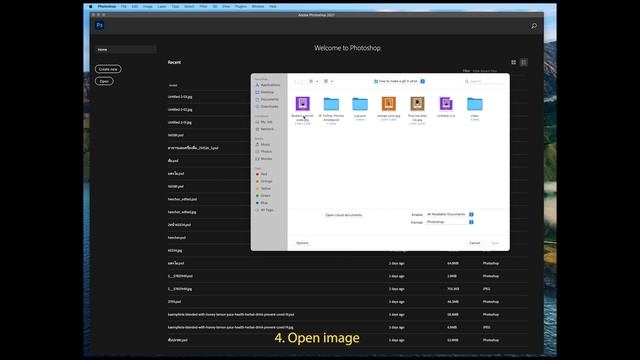Go to Desktop in the dialog sidebar

click(x=264, y=92)
